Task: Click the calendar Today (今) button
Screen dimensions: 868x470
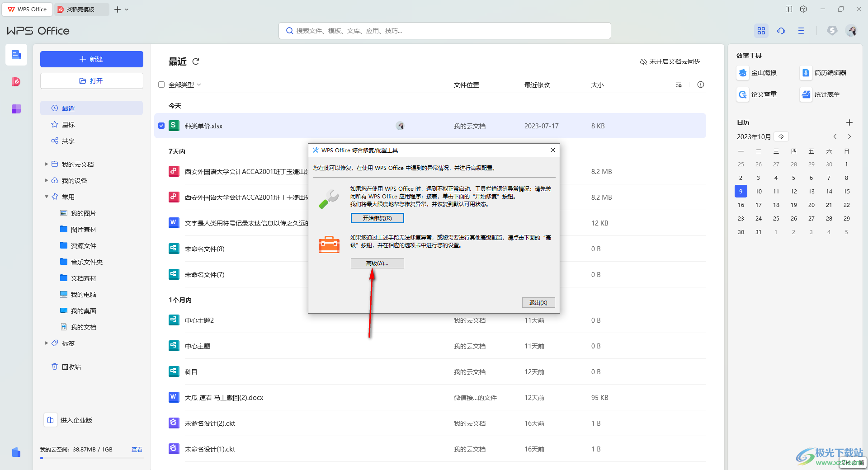Action: [781, 136]
